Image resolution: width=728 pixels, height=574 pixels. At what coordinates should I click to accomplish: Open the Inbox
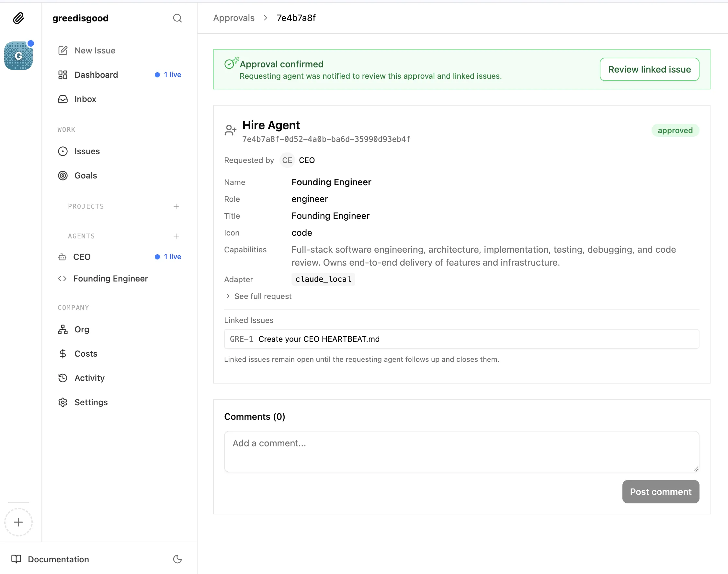(85, 99)
